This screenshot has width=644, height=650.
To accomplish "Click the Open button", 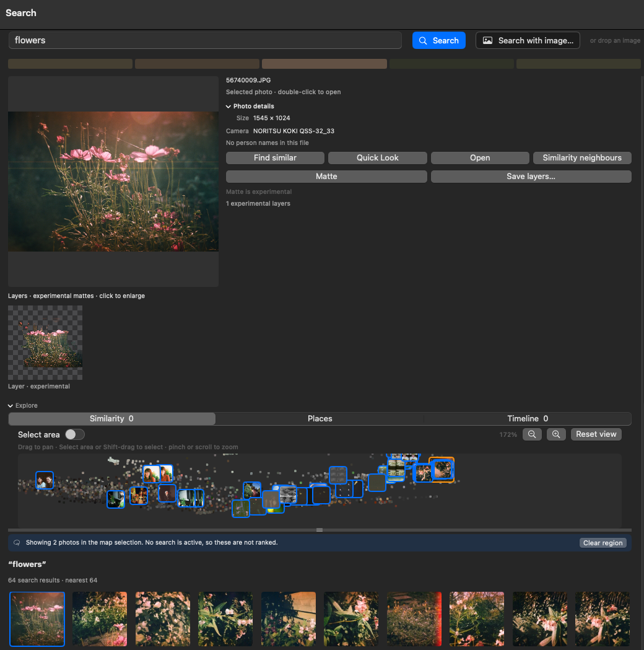I will tap(479, 158).
